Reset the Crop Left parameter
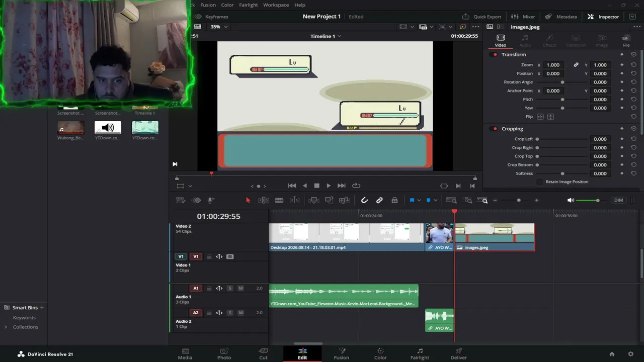 tap(633, 139)
